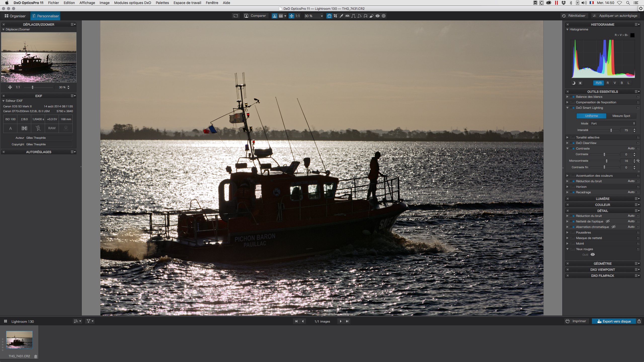Click fit zoom icon in Déplacer/Zoomer palette
The height and width of the screenshot is (362, 644).
(x=10, y=87)
